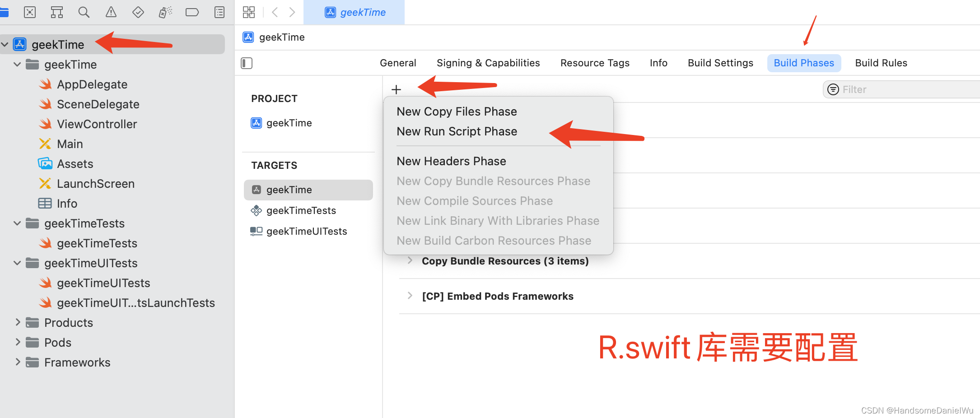
Task: Click the back navigation arrow
Action: pyautogui.click(x=275, y=12)
